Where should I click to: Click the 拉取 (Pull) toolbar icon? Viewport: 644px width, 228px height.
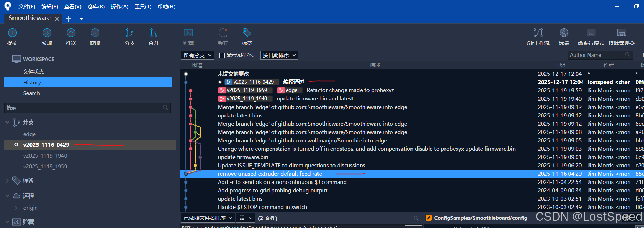click(x=47, y=33)
